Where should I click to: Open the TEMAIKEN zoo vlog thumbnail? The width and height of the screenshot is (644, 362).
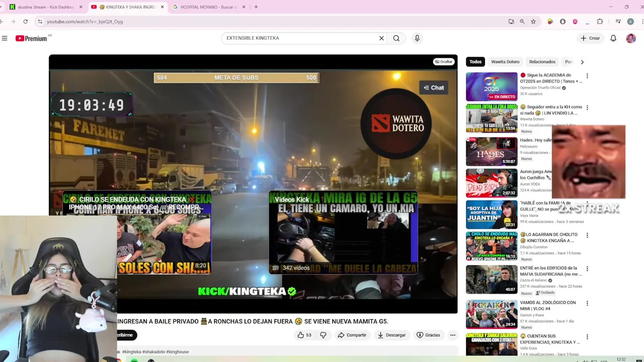click(x=492, y=314)
